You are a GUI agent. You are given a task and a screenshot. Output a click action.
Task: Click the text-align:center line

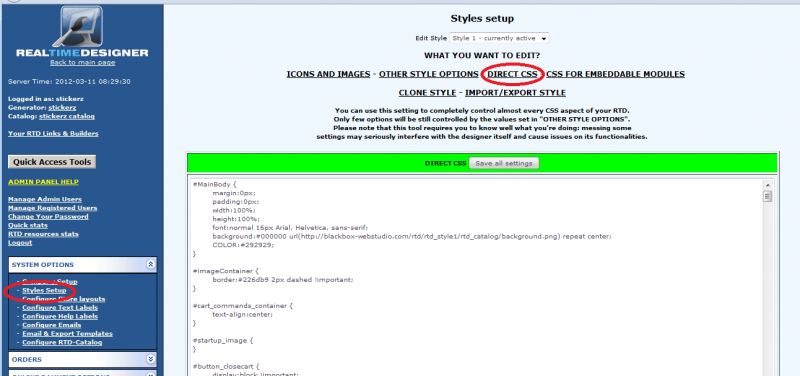(243, 314)
